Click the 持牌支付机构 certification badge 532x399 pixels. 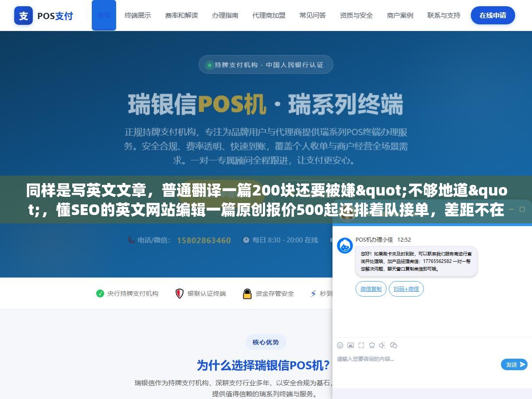[x=266, y=65]
